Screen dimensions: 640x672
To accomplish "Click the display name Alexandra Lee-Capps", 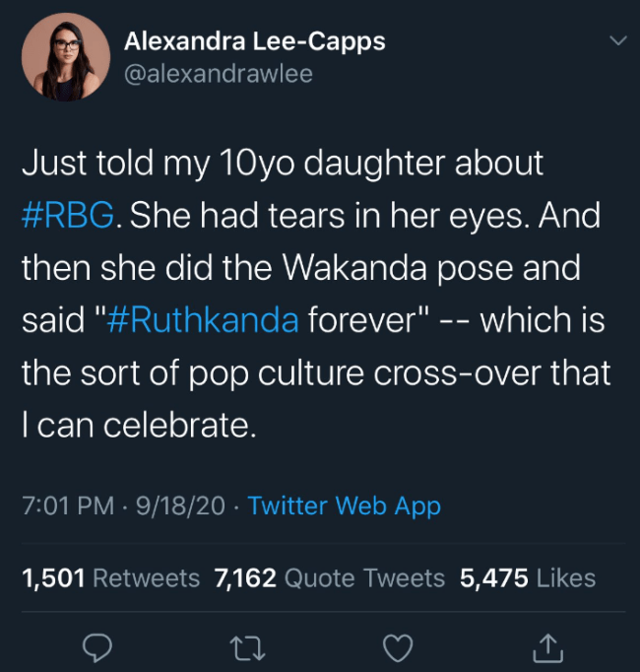I will tap(255, 41).
